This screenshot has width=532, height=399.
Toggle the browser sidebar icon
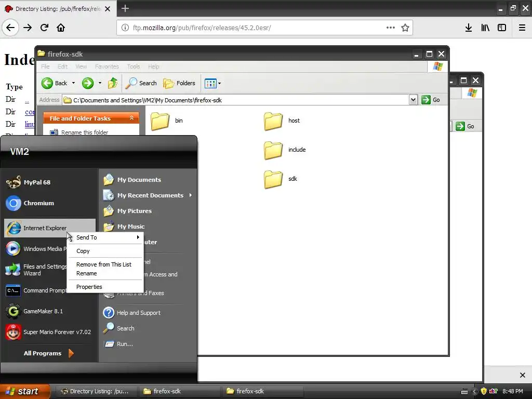tap(502, 28)
